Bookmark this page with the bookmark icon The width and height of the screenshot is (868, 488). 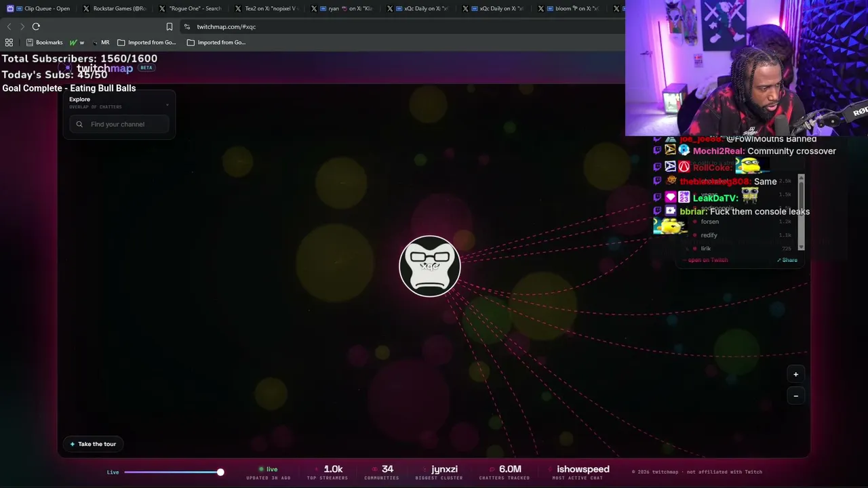pyautogui.click(x=170, y=26)
